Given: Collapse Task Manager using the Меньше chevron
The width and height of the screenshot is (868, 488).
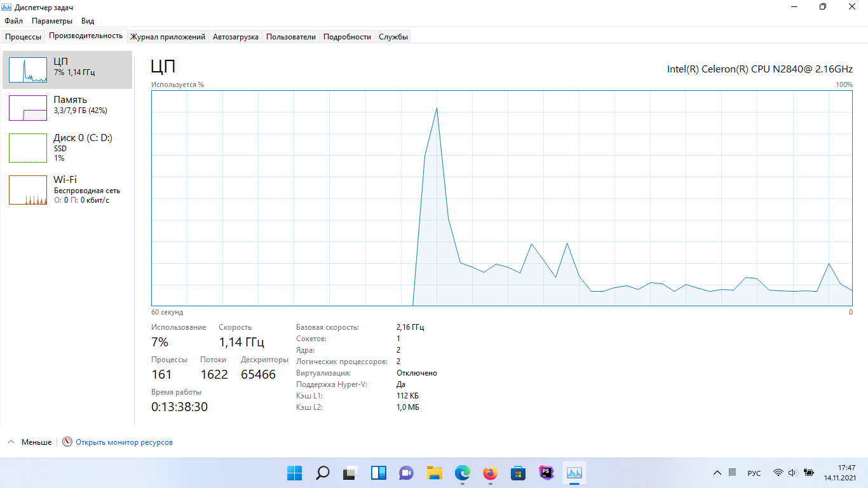Looking at the screenshot, I should point(12,442).
